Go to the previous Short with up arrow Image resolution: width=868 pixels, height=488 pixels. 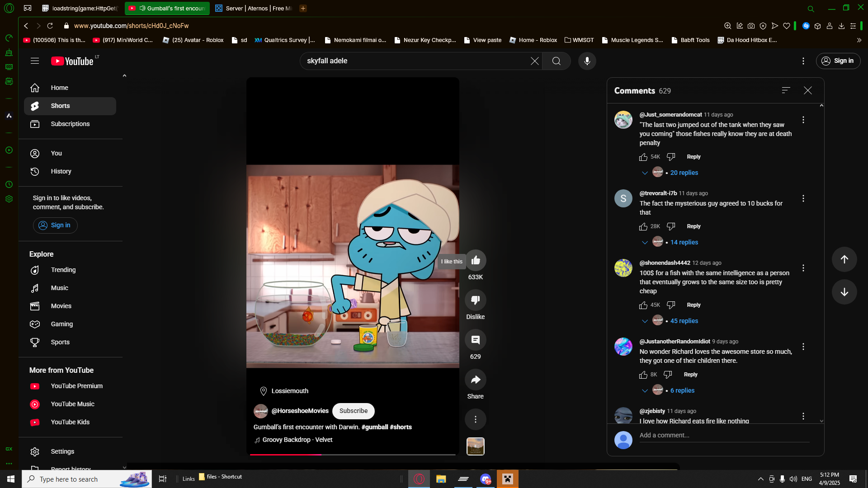844,259
